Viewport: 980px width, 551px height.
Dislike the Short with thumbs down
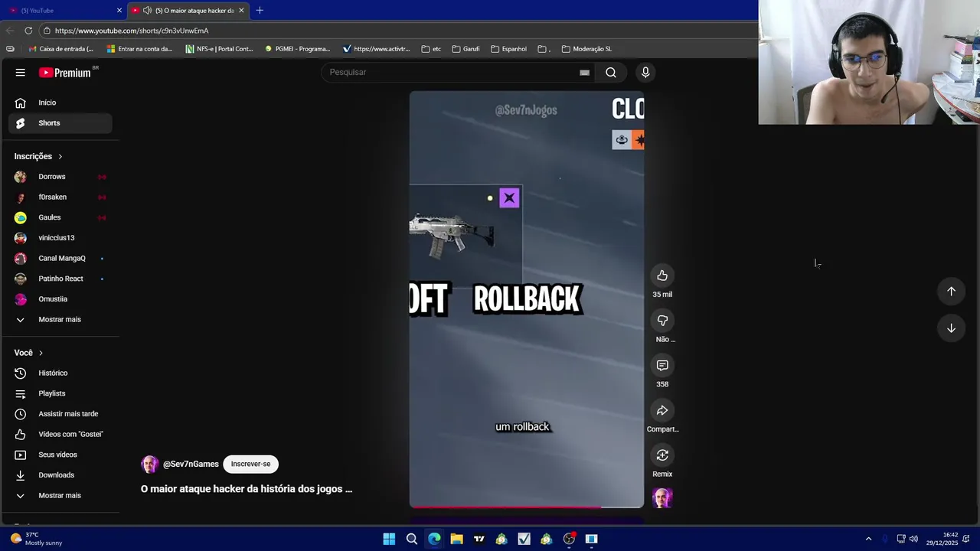(x=662, y=321)
